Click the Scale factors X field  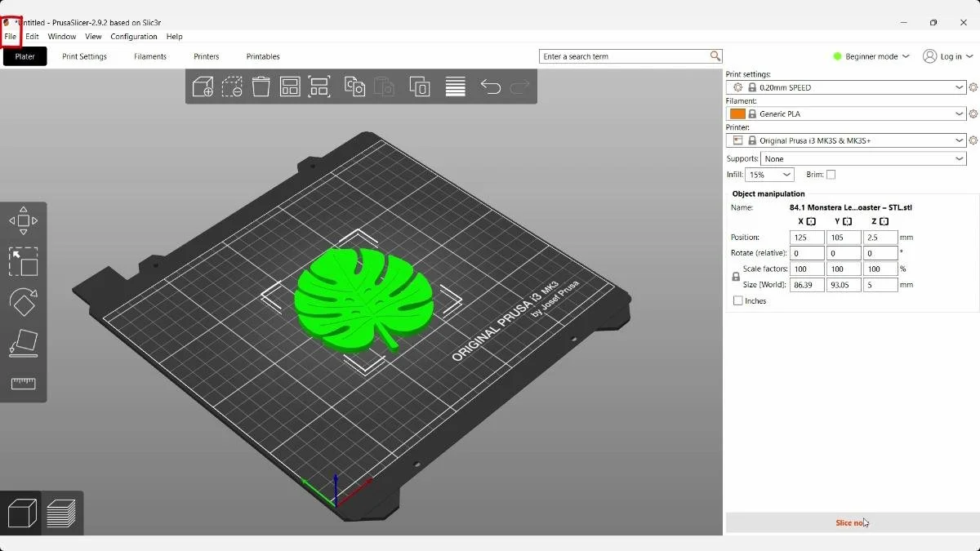pyautogui.click(x=807, y=269)
